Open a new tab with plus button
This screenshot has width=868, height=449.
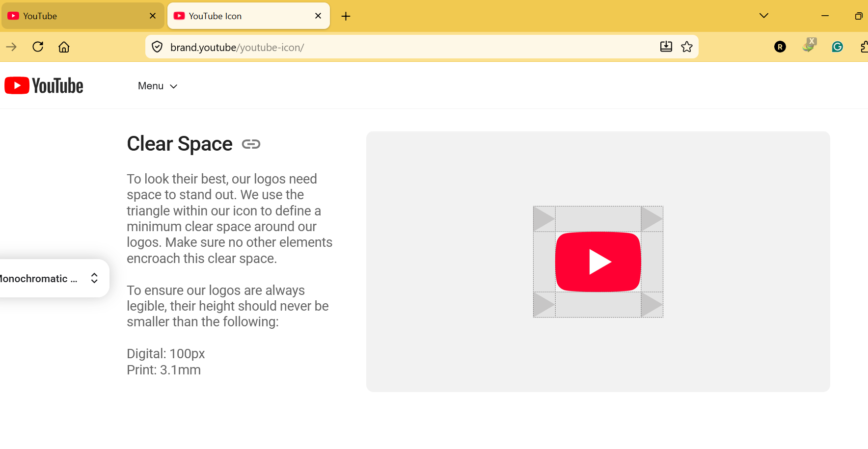pos(346,16)
